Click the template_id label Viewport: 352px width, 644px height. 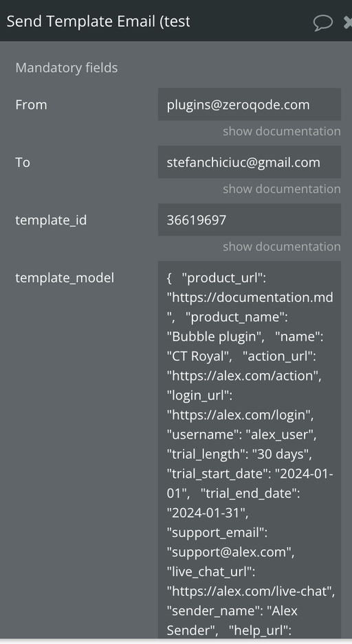(x=51, y=220)
